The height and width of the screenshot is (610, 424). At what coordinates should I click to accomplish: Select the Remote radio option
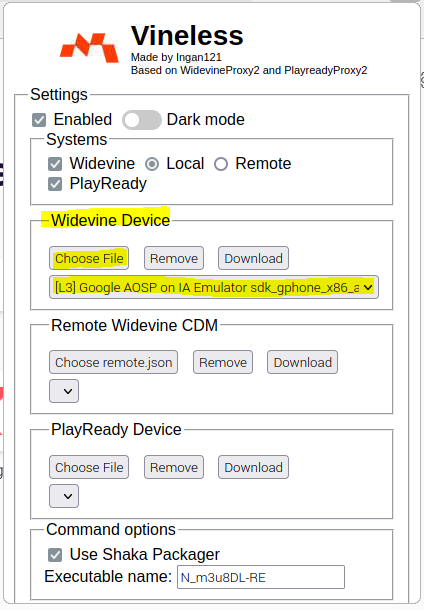[221, 164]
